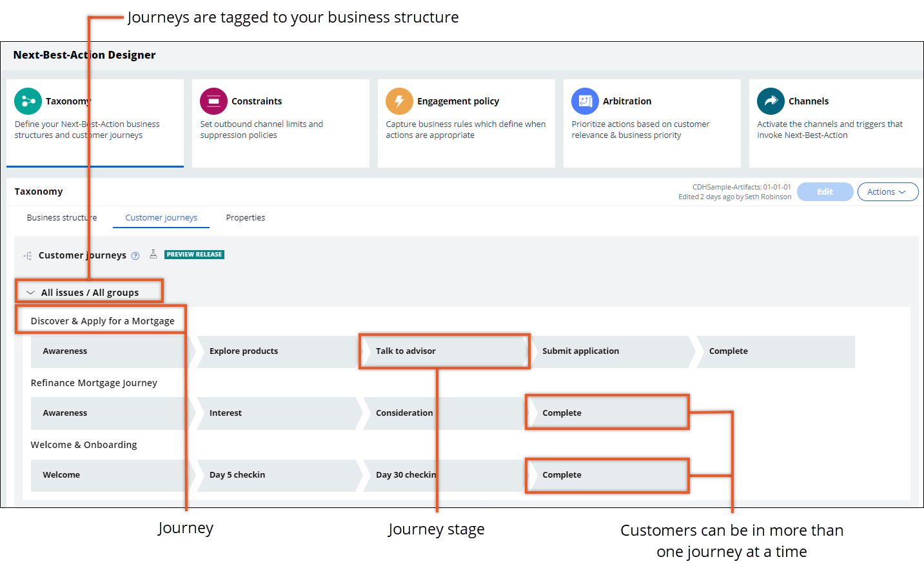This screenshot has width=924, height=566.
Task: Click the Channels arrow icon
Action: tap(771, 101)
